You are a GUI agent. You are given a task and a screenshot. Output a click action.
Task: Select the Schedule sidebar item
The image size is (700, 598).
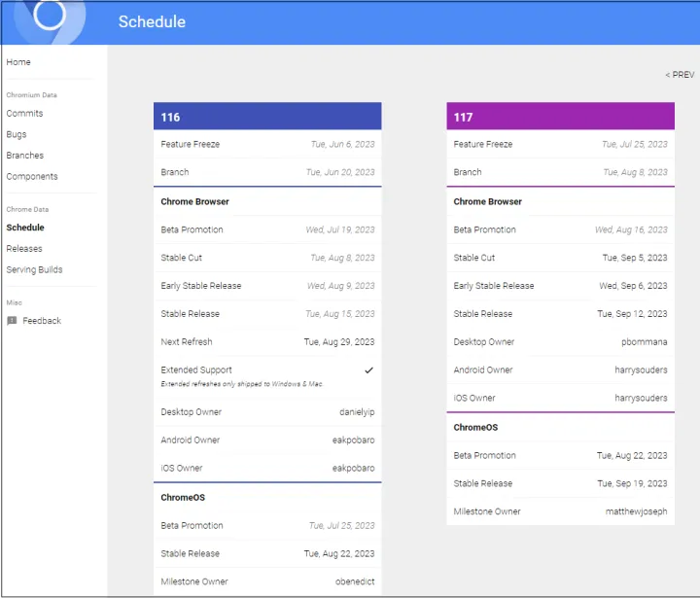(25, 228)
